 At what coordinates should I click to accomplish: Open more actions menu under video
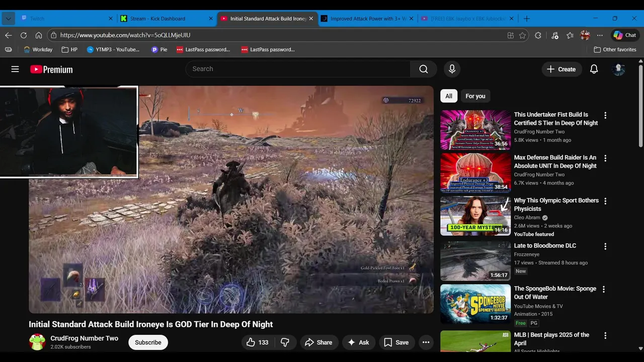click(426, 342)
